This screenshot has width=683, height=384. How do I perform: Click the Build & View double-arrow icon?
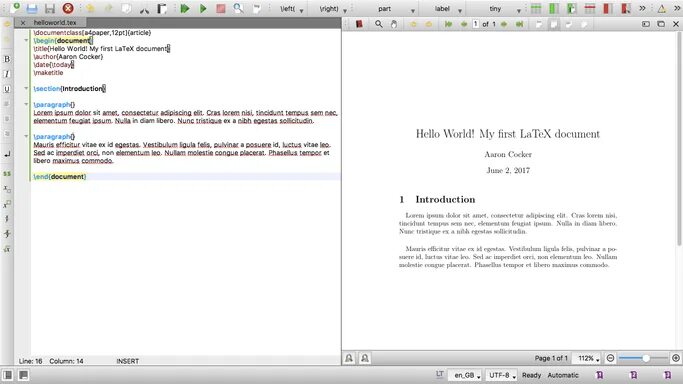coord(185,8)
